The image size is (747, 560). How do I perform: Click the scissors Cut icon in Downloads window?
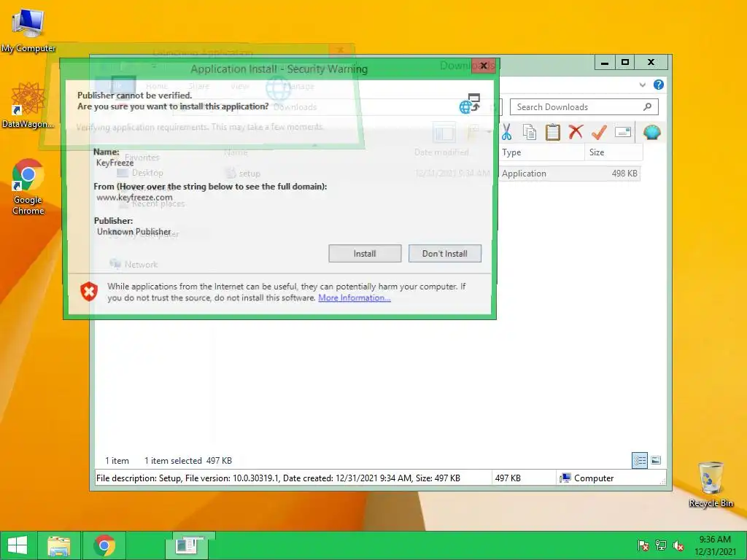[506, 133]
